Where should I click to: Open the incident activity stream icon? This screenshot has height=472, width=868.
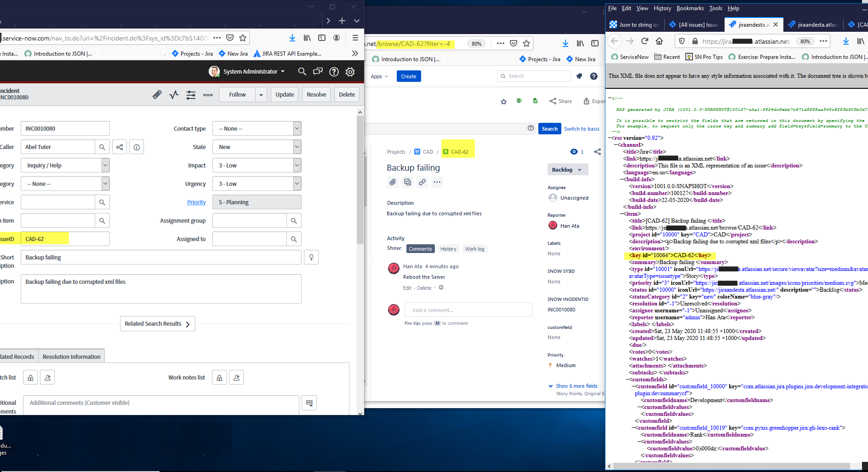click(x=174, y=95)
